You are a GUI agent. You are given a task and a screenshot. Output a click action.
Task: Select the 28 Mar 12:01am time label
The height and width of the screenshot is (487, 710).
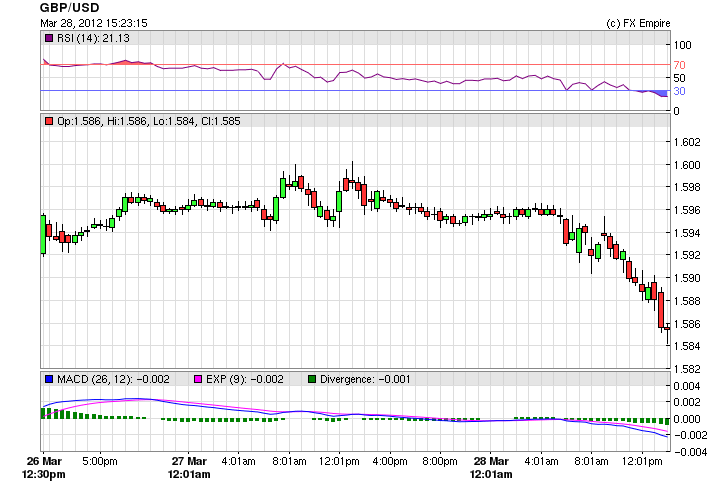click(493, 467)
